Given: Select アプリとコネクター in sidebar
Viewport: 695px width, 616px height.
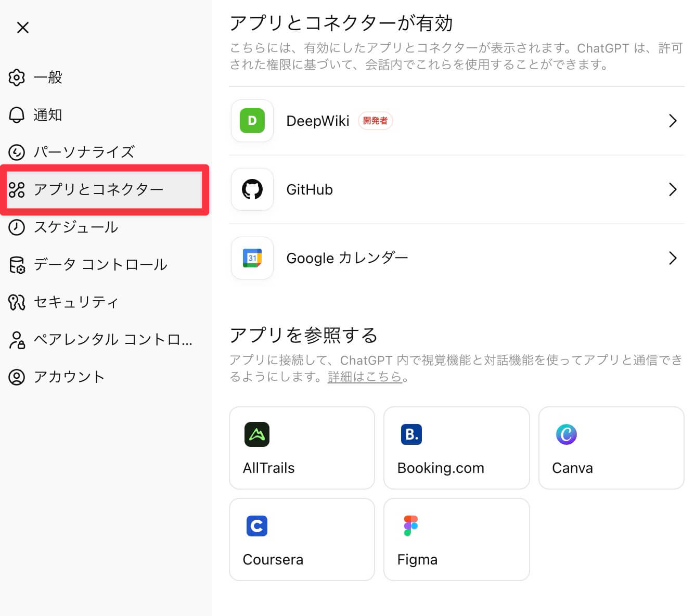Looking at the screenshot, I should tap(99, 189).
